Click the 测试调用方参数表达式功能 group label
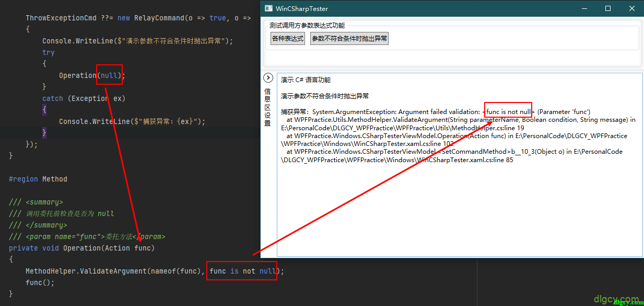The image size is (644, 306). point(307,25)
